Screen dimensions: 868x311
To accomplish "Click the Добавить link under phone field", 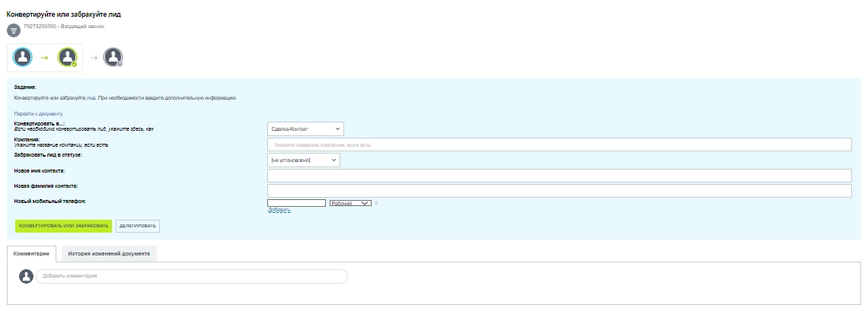I will click(x=279, y=211).
